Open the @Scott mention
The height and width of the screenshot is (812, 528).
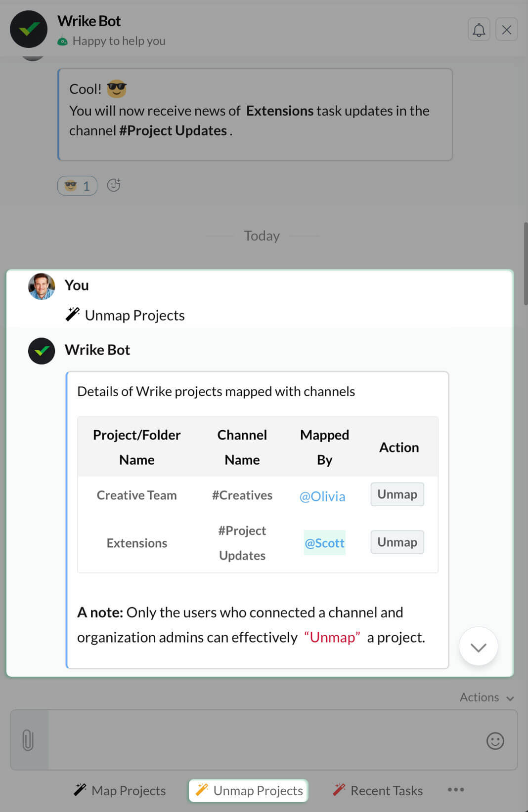(324, 543)
